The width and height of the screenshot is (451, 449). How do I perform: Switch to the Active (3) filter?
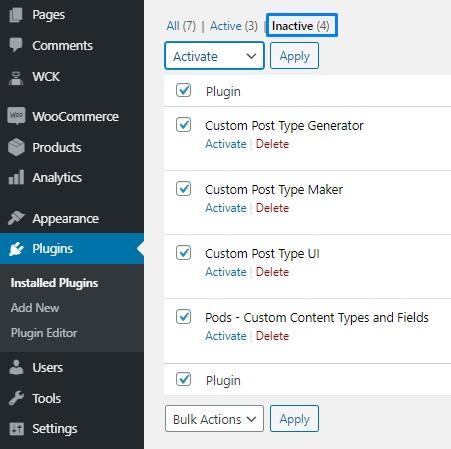pyautogui.click(x=234, y=26)
